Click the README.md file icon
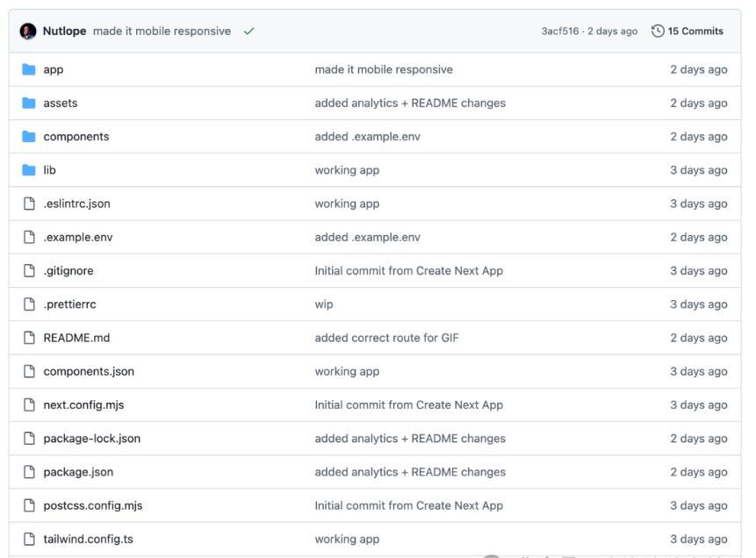 pos(29,338)
